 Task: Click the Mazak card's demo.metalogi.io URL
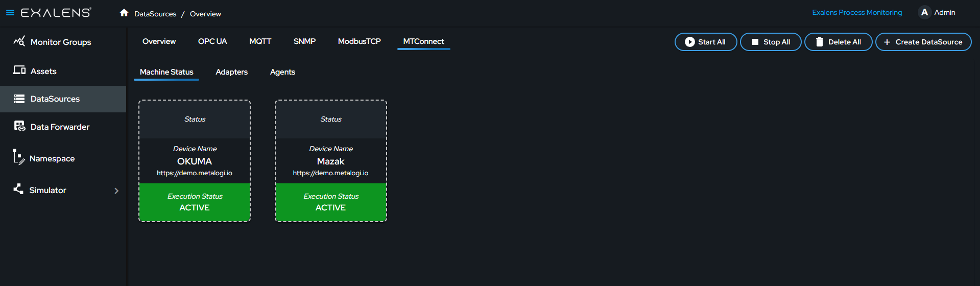[330, 173]
